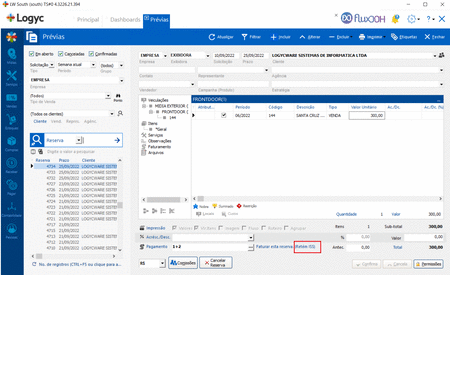Screen dimensions: 450x390
Task: Uncheck the Confirmadas checkbox
Action: pyautogui.click(x=91, y=54)
